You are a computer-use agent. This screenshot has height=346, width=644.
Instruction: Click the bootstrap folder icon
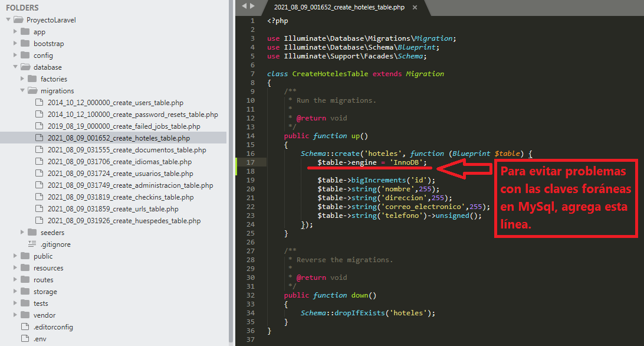pyautogui.click(x=25, y=44)
